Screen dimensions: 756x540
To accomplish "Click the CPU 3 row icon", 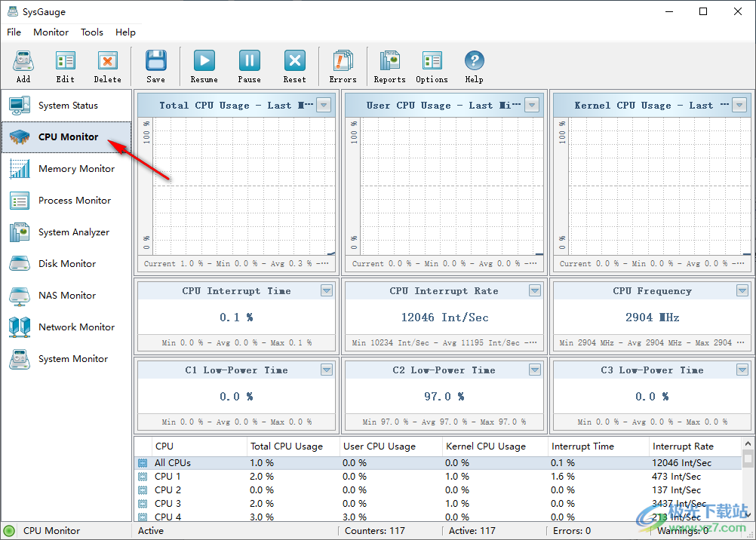I will pos(143,503).
